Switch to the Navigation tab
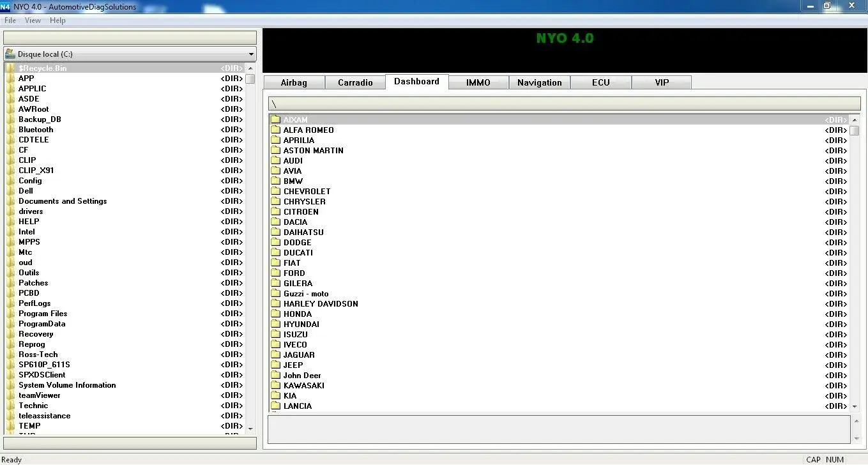The image size is (868, 465). click(540, 82)
